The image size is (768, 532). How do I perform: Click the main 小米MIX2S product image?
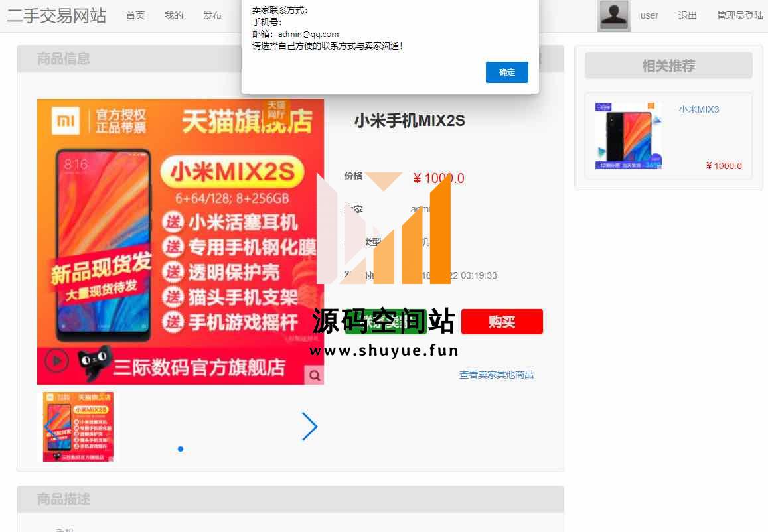pyautogui.click(x=181, y=241)
